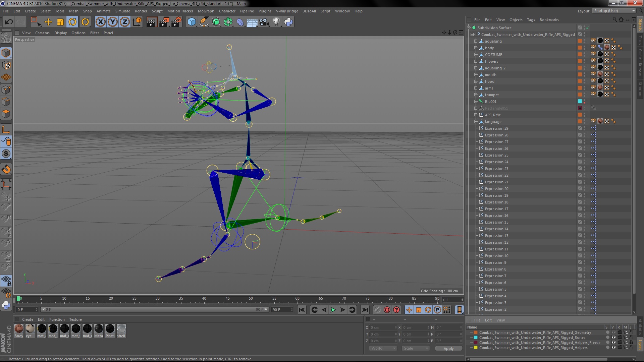Toggle visibility dots of hood object

(584, 81)
